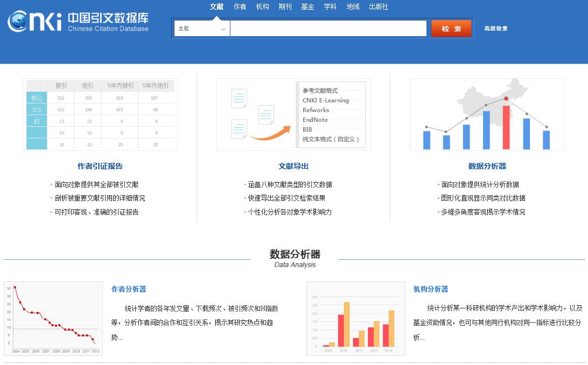Open the 文献导出 heading link
This screenshot has width=588, height=365.
[x=293, y=166]
